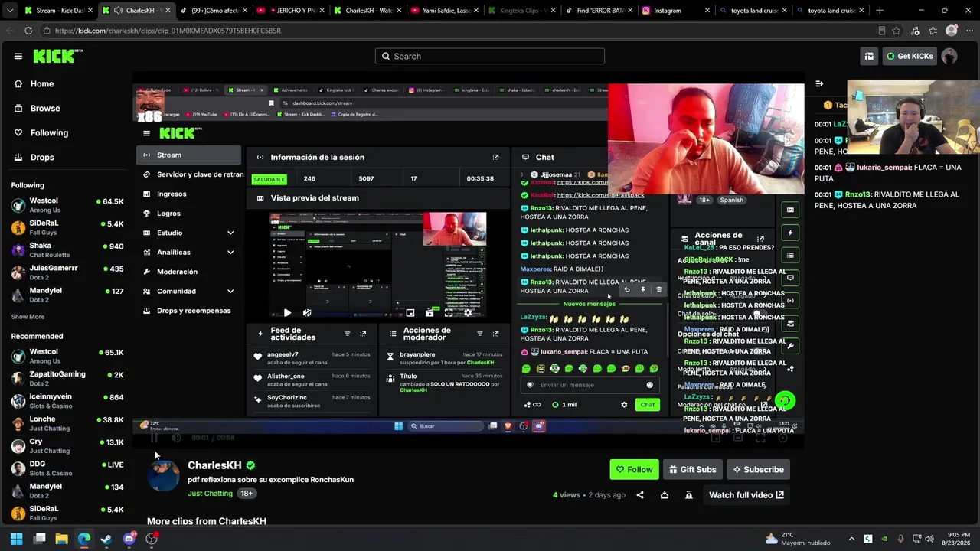Open the taskbar weather widget
The width and height of the screenshot is (980, 551).
click(798, 539)
